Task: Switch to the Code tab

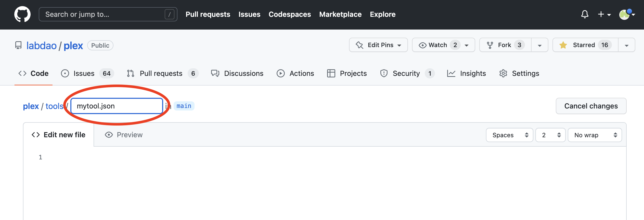Action: (x=33, y=73)
